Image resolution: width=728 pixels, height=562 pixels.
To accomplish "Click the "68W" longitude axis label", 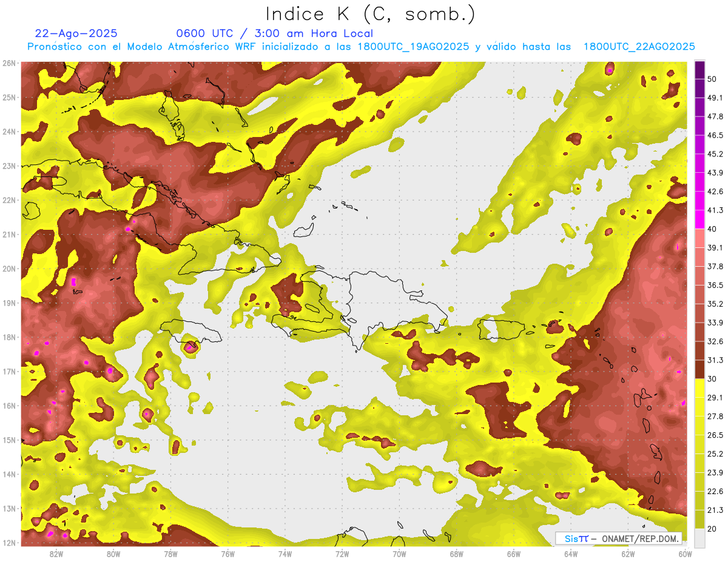I will 456,554.
